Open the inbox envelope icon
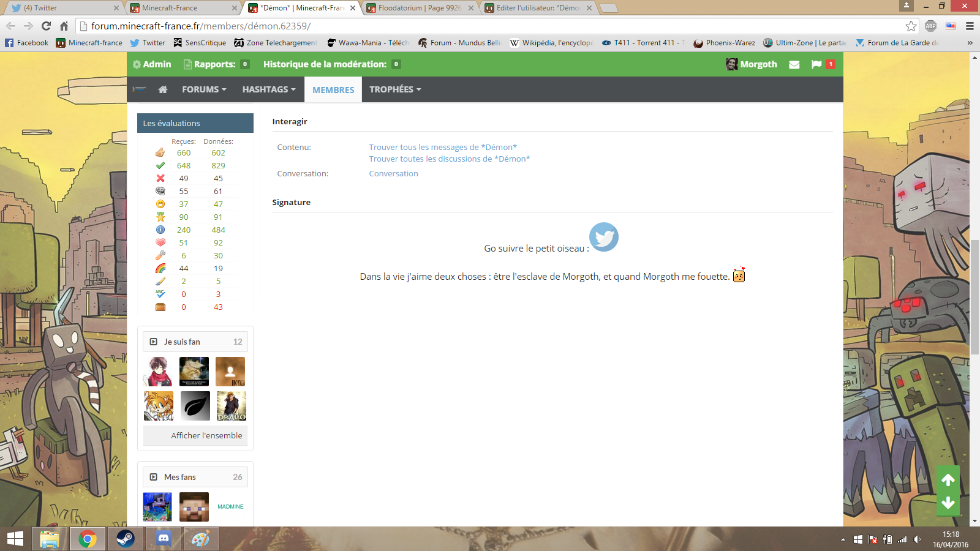Viewport: 980px width, 551px height. [794, 64]
